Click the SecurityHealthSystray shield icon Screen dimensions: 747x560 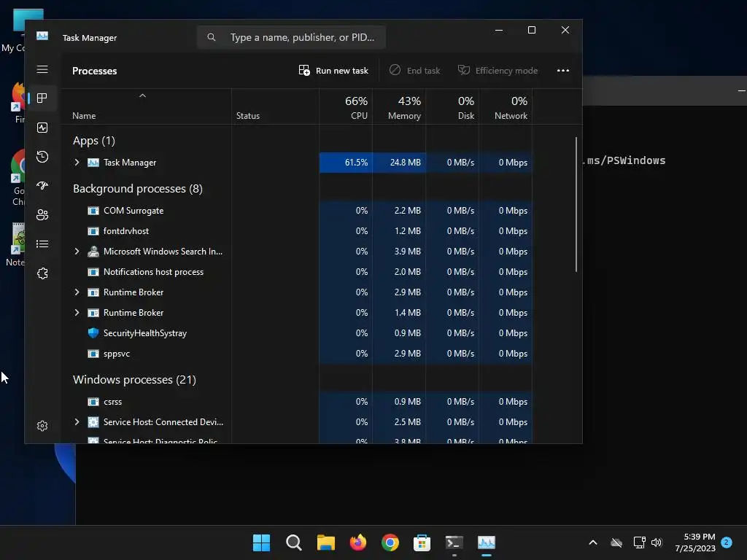[93, 332]
